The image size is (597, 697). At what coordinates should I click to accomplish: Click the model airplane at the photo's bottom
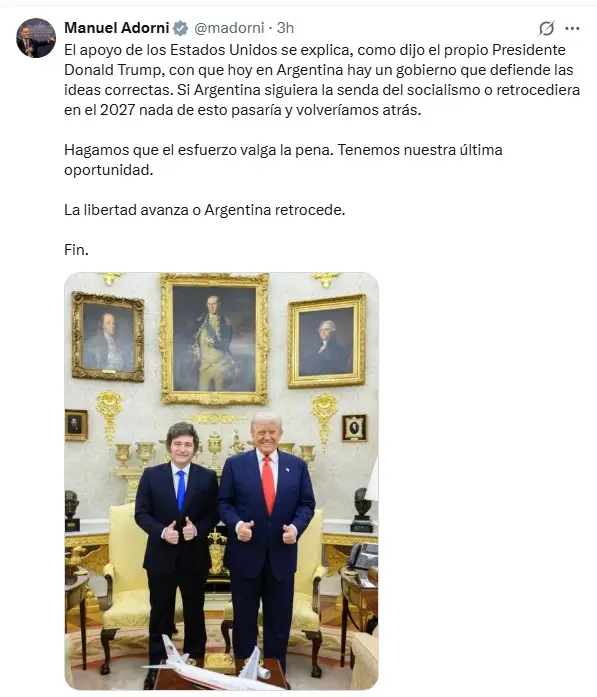(209, 667)
